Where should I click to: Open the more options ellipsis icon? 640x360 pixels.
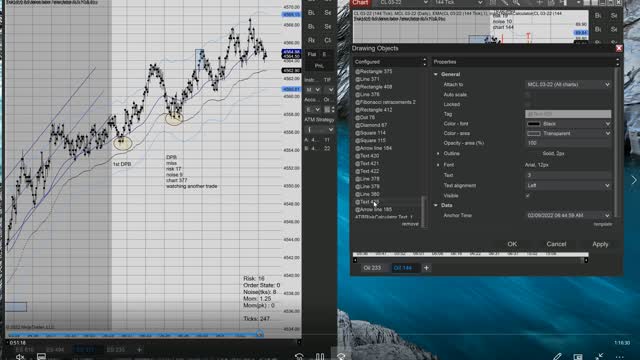[619, 357]
